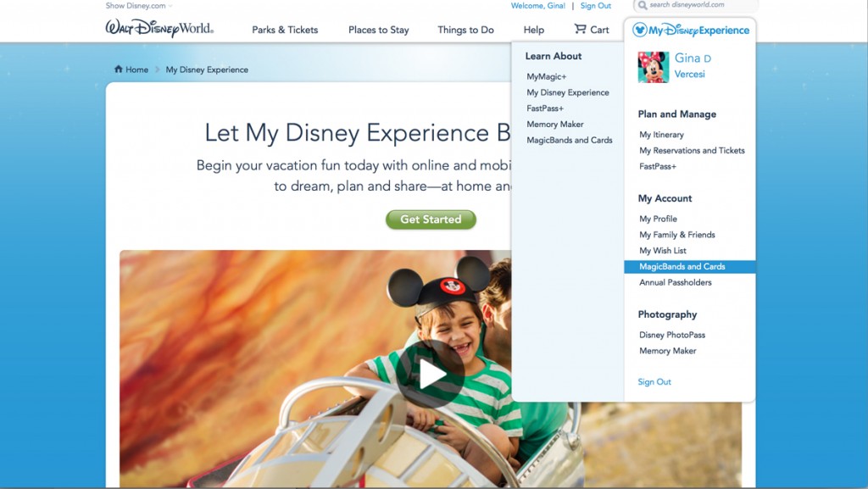Image resolution: width=868 pixels, height=489 pixels.
Task: Click the Mickey icon in My Disney Experience
Action: click(x=639, y=30)
